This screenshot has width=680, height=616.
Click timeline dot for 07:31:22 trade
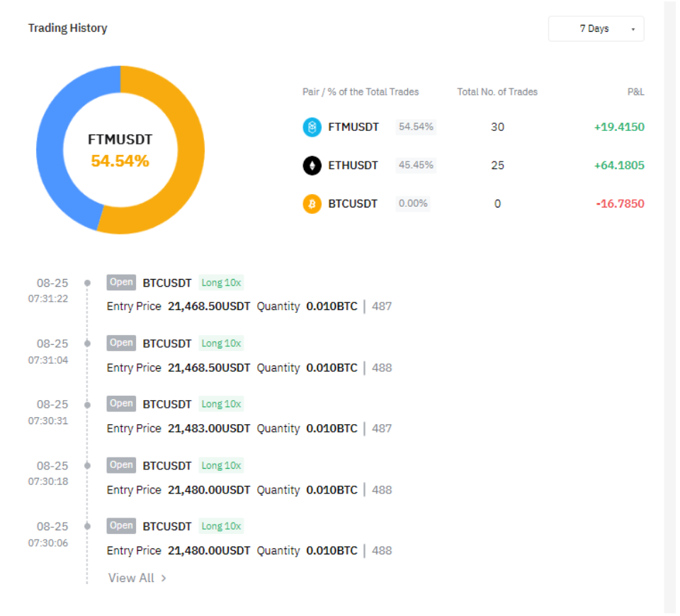pyautogui.click(x=87, y=283)
